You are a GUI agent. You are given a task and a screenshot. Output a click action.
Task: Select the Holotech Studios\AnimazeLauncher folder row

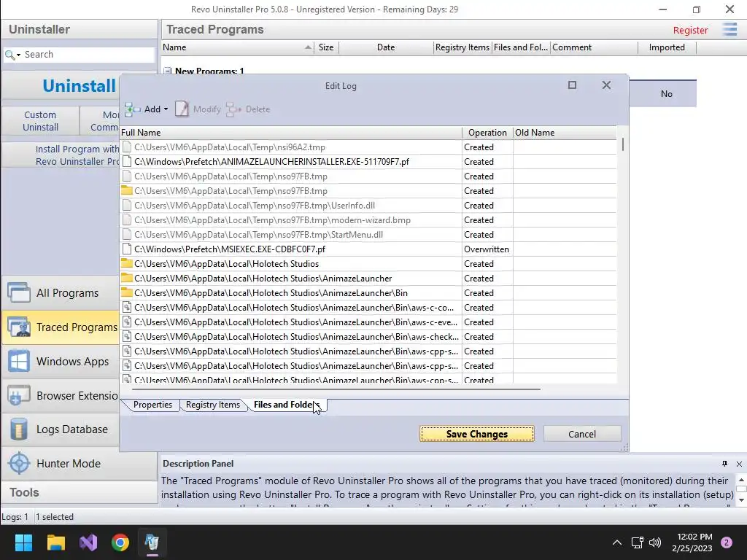click(x=368, y=278)
